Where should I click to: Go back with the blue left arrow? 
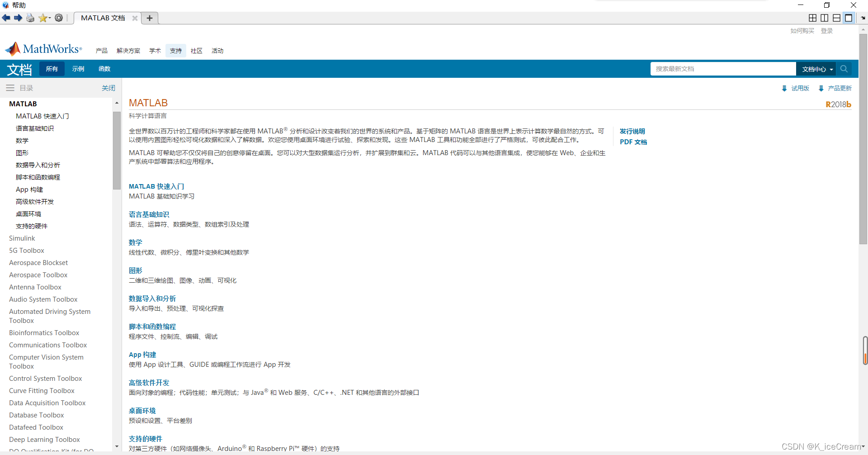6,18
